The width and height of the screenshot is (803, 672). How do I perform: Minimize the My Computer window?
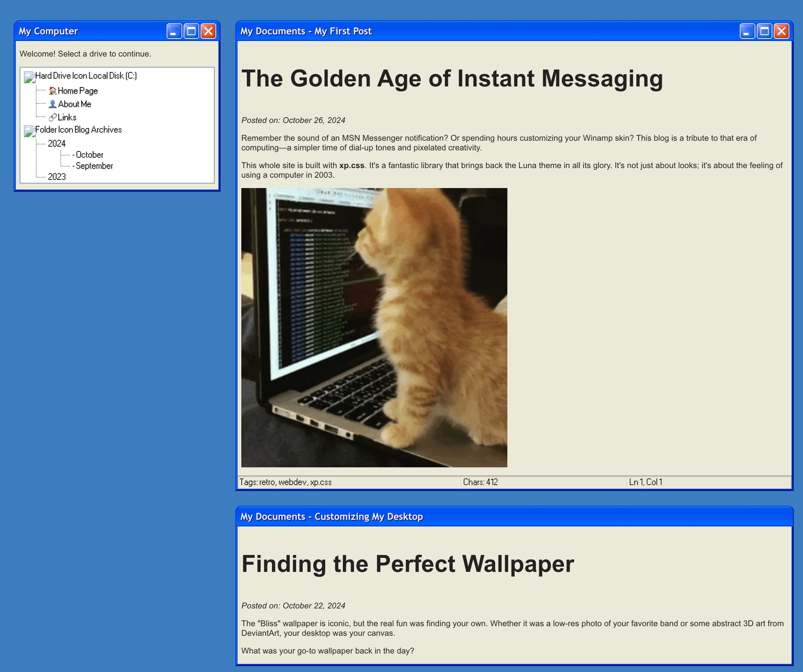[x=174, y=31]
